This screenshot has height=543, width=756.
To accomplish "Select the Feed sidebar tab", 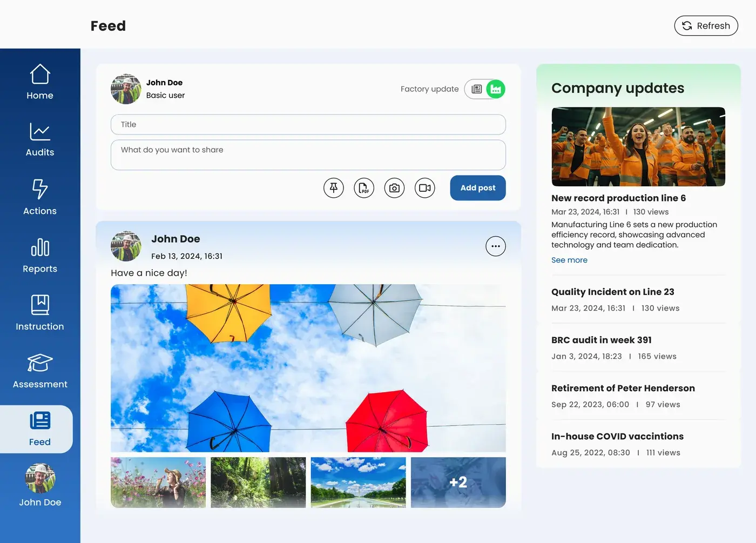I will point(37,429).
